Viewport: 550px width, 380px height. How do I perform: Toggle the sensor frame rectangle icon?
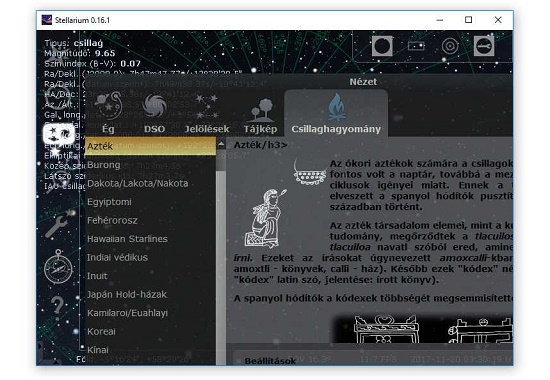click(x=416, y=46)
